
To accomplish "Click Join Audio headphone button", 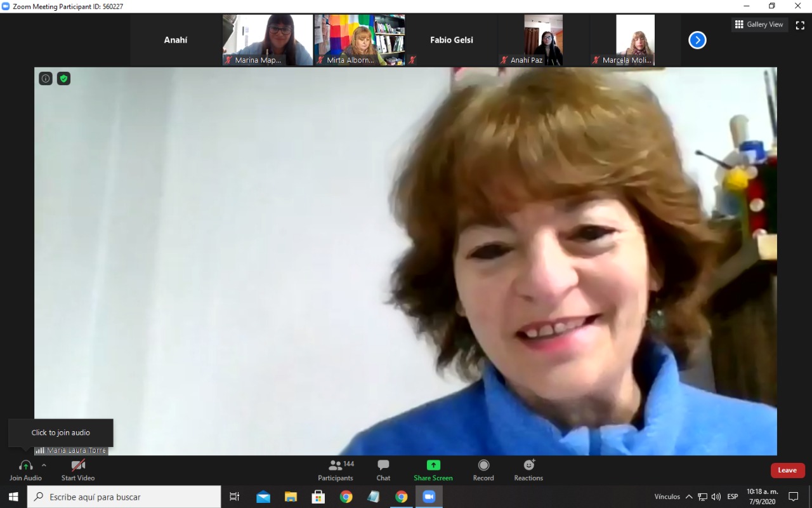I will [25, 470].
